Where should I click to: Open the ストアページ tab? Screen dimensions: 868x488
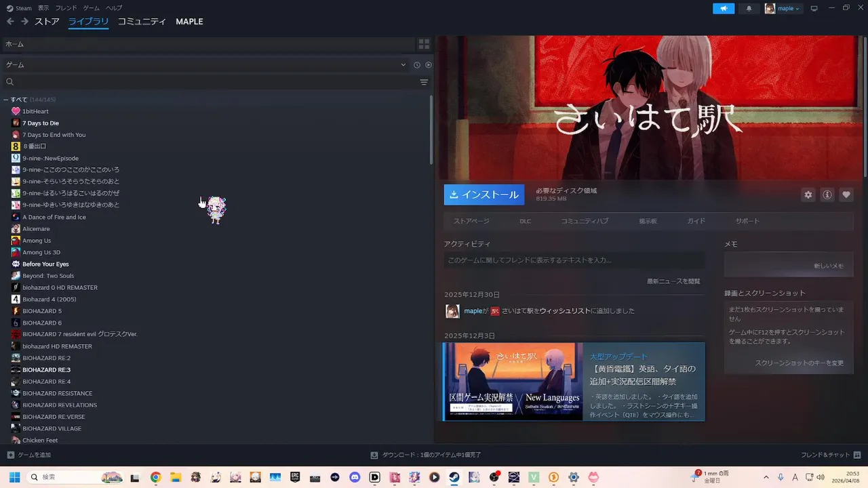point(471,221)
